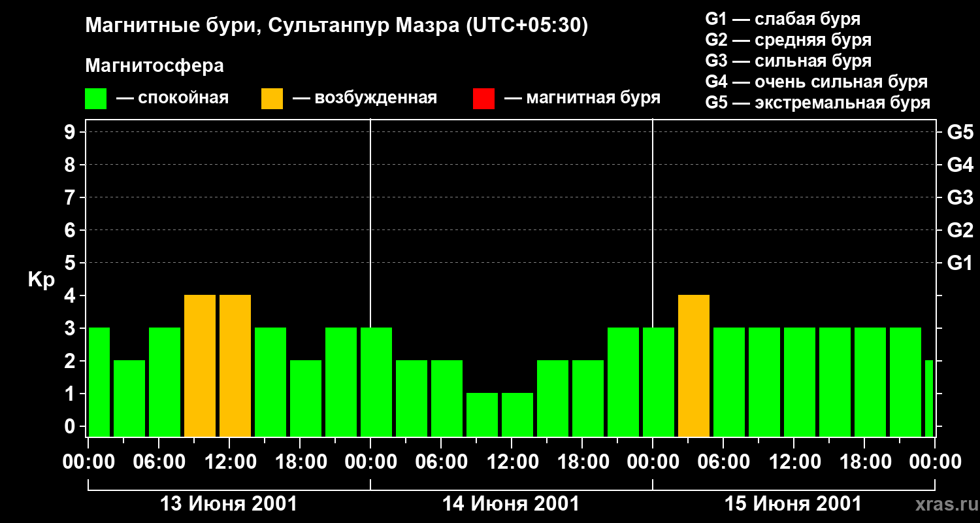980x523 pixels.
Task: Click the '12:00' time label for 13 June
Action: click(x=229, y=462)
